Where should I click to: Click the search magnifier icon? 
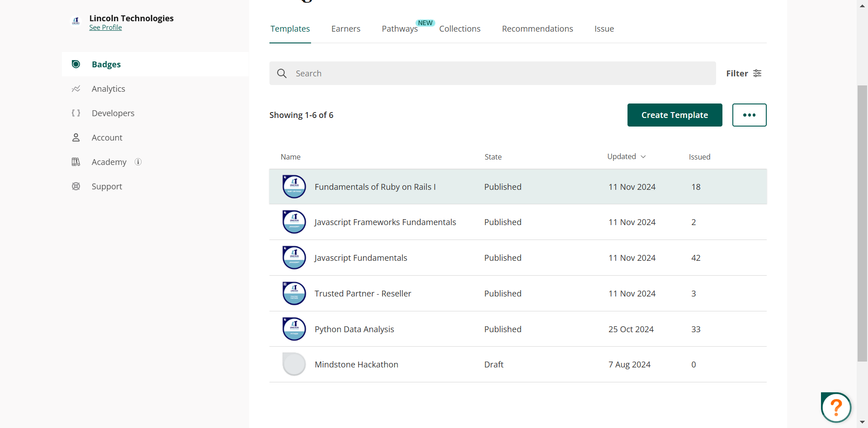click(282, 73)
